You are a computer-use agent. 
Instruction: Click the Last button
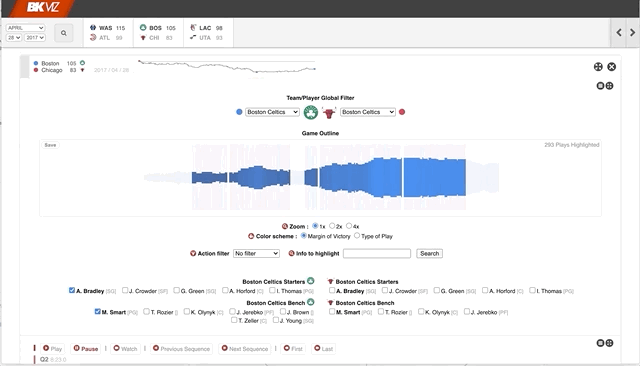tap(323, 348)
